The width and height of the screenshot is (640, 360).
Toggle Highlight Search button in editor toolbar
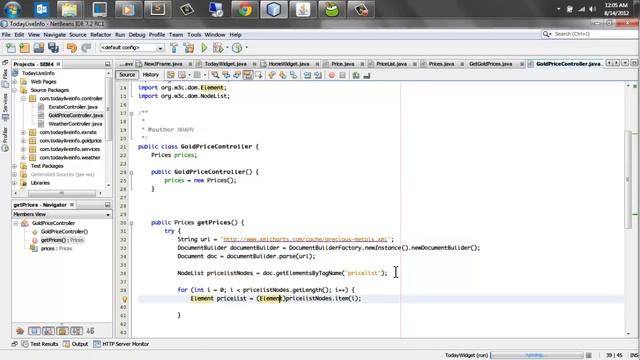click(x=247, y=75)
